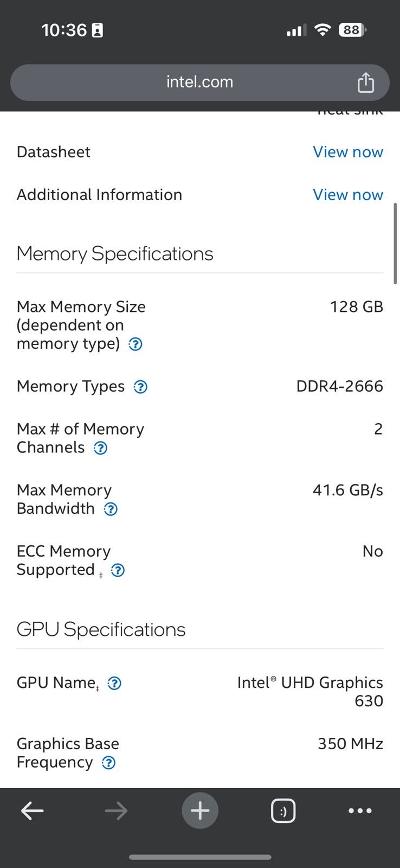Tap the battery indicator in status bar

(352, 30)
